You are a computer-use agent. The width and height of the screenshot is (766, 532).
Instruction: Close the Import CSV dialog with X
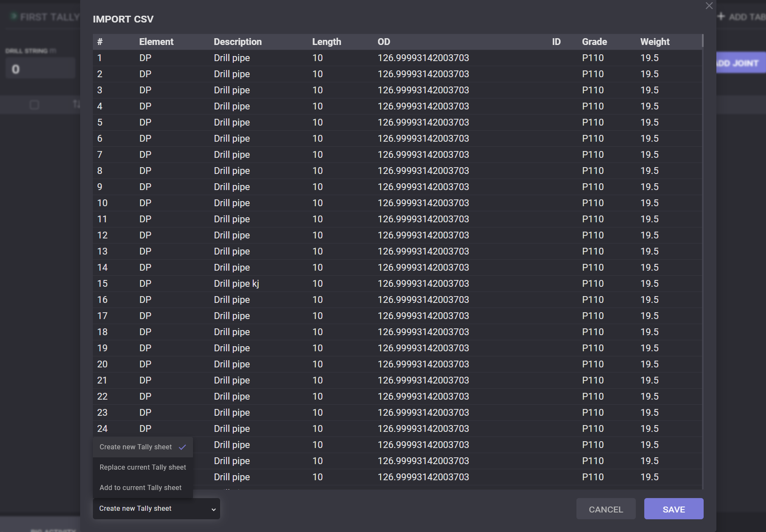(709, 6)
